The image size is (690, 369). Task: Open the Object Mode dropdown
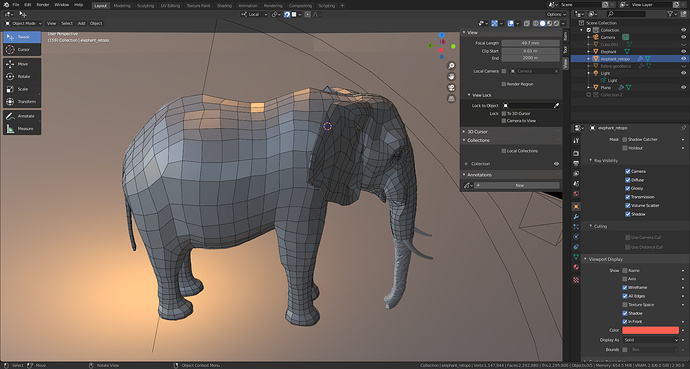[23, 23]
